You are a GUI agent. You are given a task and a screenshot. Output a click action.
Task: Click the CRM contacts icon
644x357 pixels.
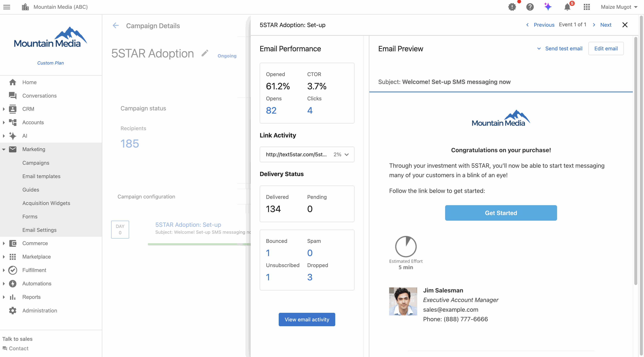point(12,109)
